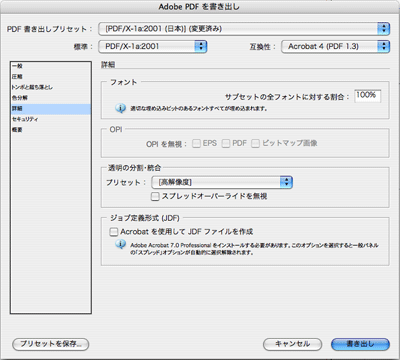Enable Acrobat を使用して JDF ファイルを作成
Viewport: 400px width, 360px height.
coord(114,232)
